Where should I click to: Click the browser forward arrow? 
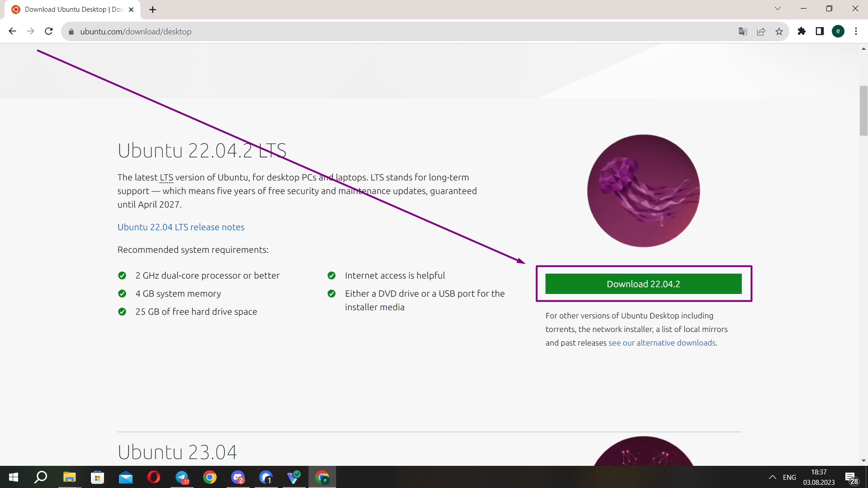(x=30, y=31)
